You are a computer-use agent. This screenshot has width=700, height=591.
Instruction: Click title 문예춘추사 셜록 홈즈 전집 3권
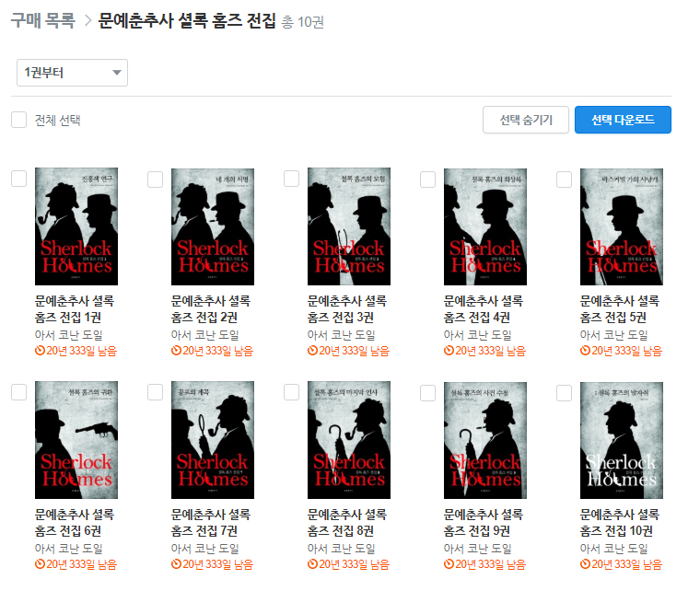pos(347,308)
